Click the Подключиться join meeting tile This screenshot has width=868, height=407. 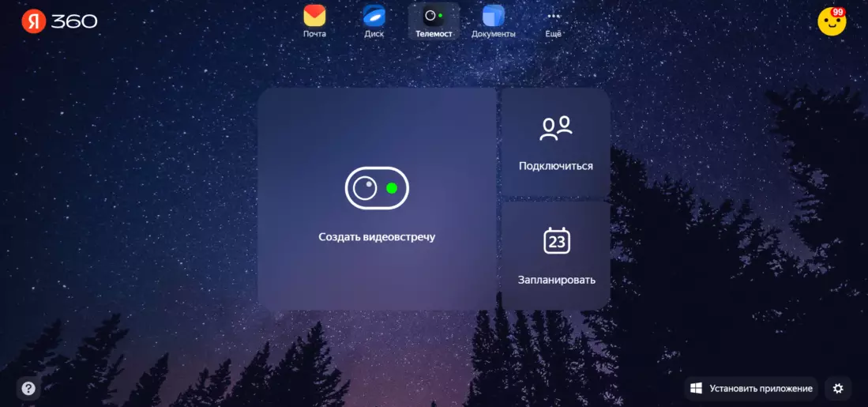tap(556, 142)
